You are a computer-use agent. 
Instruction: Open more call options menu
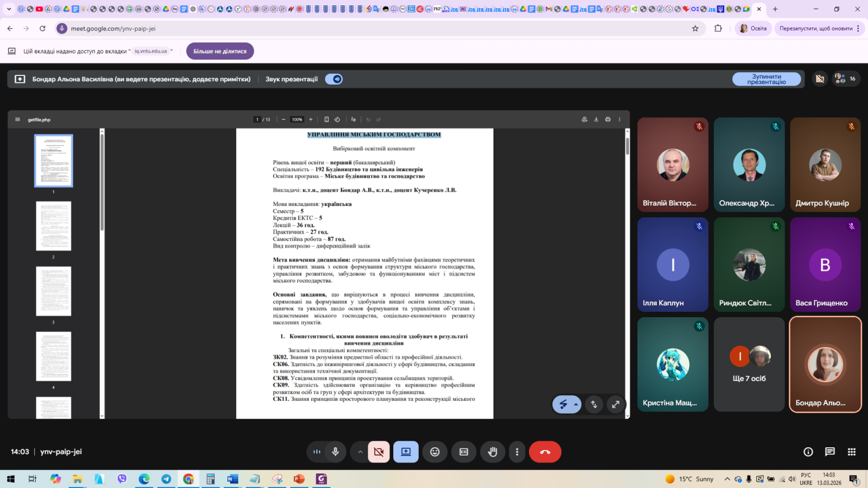coord(516,452)
